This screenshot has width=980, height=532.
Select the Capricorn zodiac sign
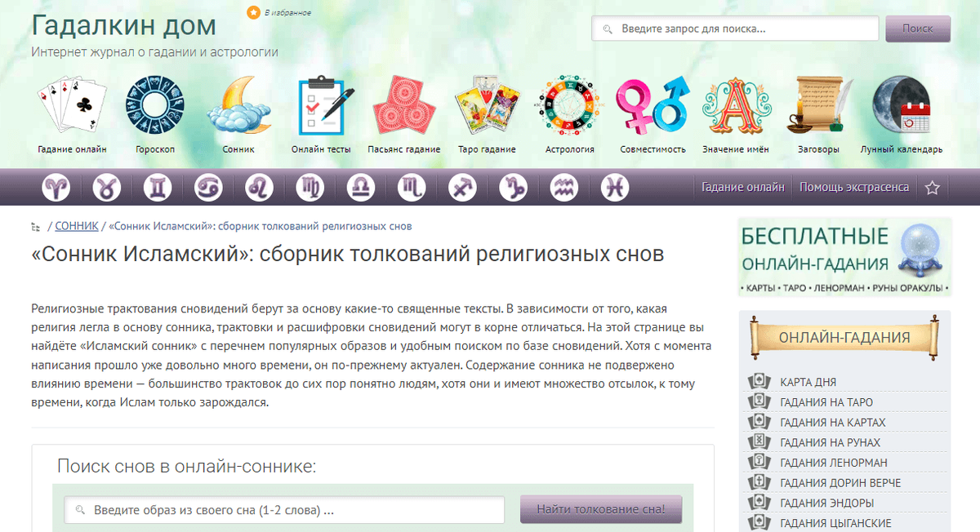(x=514, y=188)
